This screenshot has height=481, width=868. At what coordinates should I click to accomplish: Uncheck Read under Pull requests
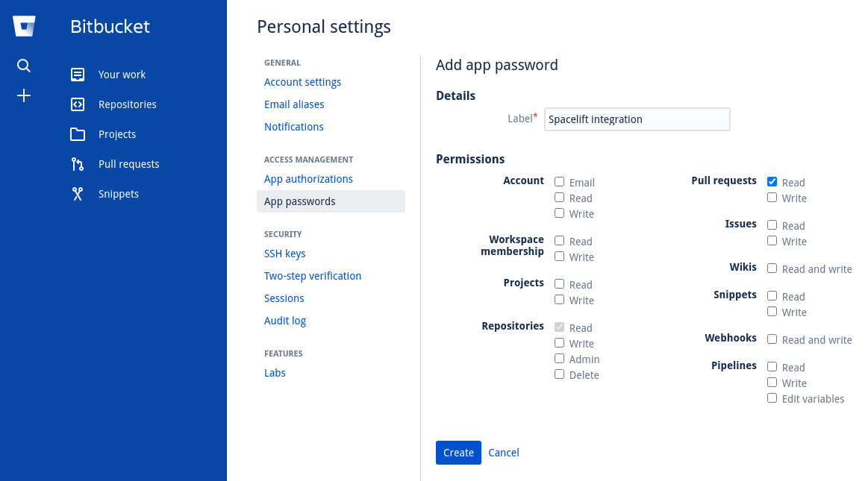[772, 181]
